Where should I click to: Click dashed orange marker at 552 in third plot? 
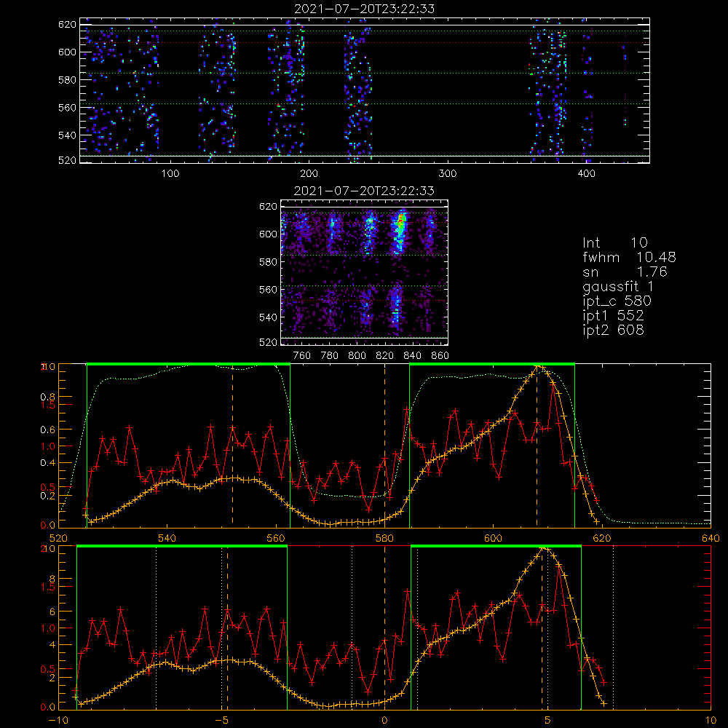(x=233, y=446)
